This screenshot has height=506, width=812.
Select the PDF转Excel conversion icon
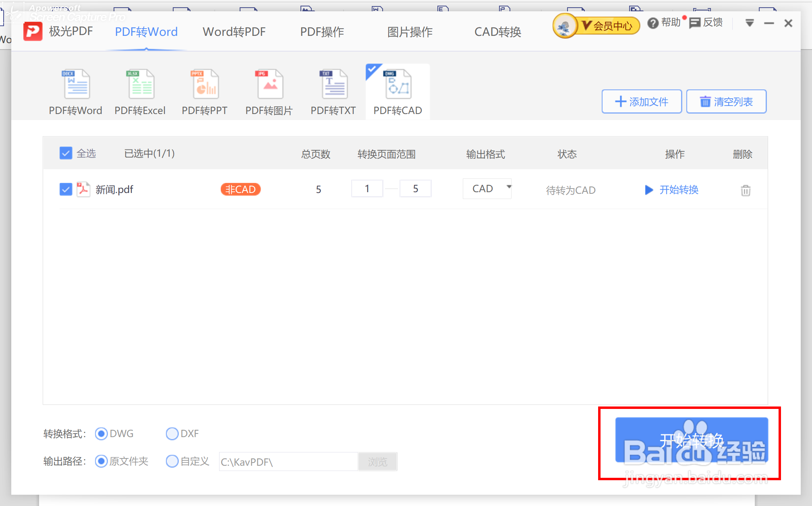(141, 85)
